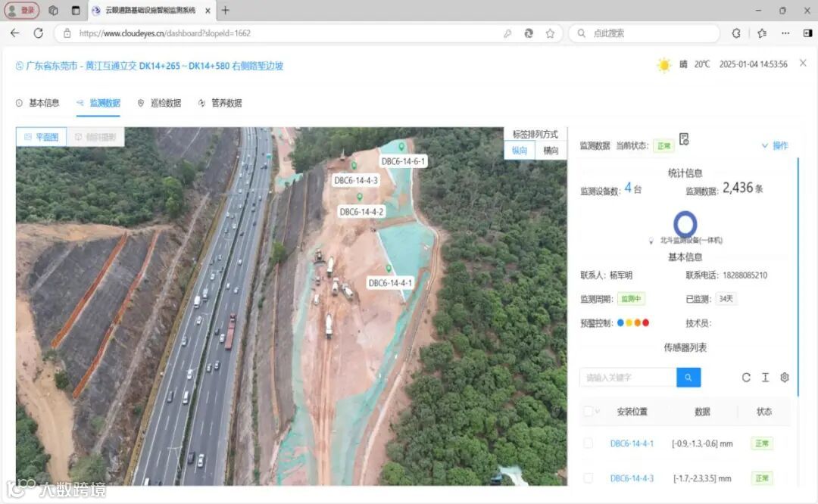Bookmark the page with star icon

(x=550, y=33)
